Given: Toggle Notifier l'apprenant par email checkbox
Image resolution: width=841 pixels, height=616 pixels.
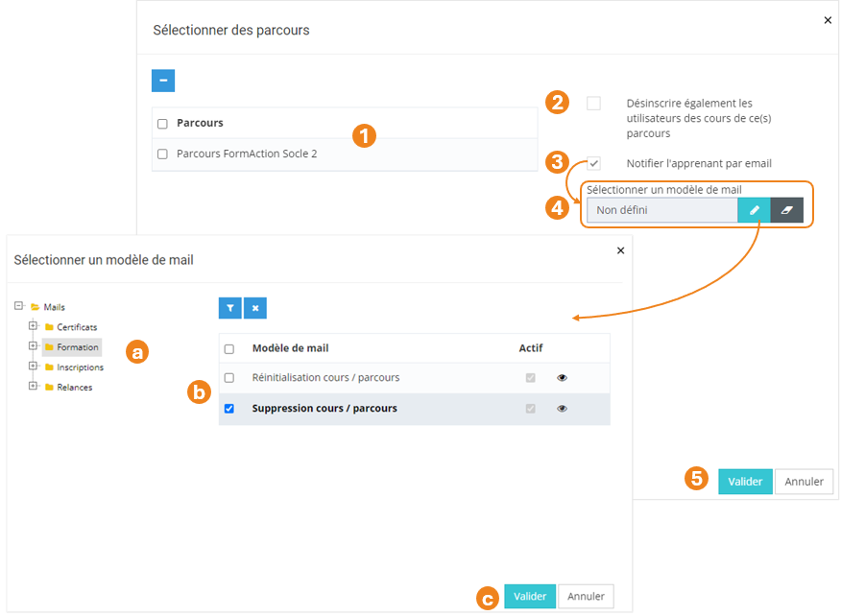Looking at the screenshot, I should click(593, 163).
